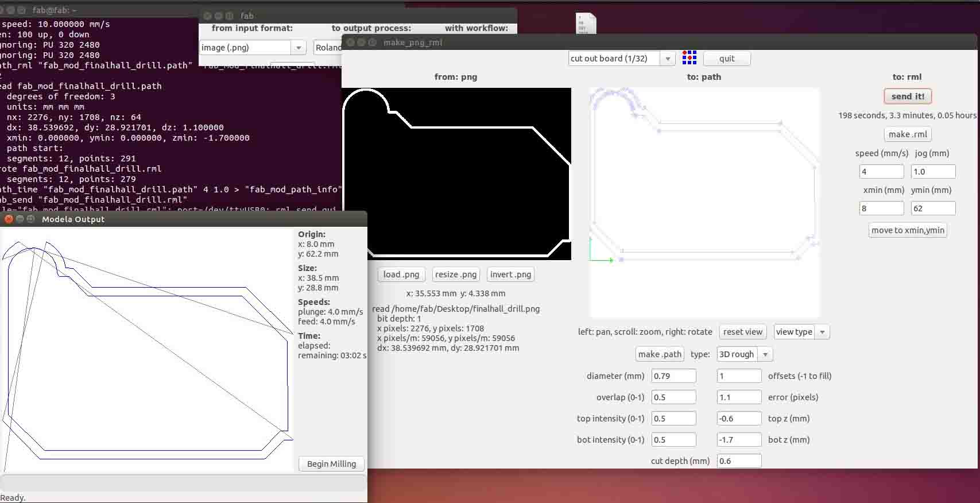Image resolution: width=980 pixels, height=503 pixels.
Task: Click the 'fab' window title bar
Action: pyautogui.click(x=358, y=16)
